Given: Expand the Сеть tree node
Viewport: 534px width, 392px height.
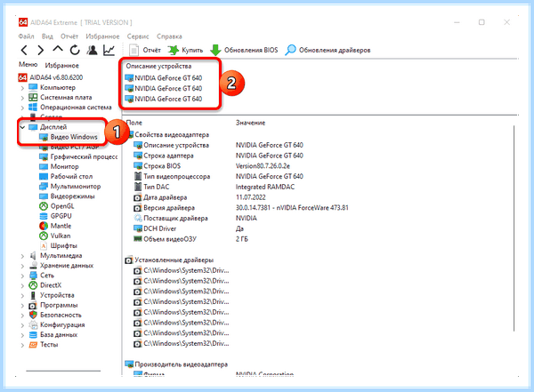Looking at the screenshot, I should coord(22,276).
